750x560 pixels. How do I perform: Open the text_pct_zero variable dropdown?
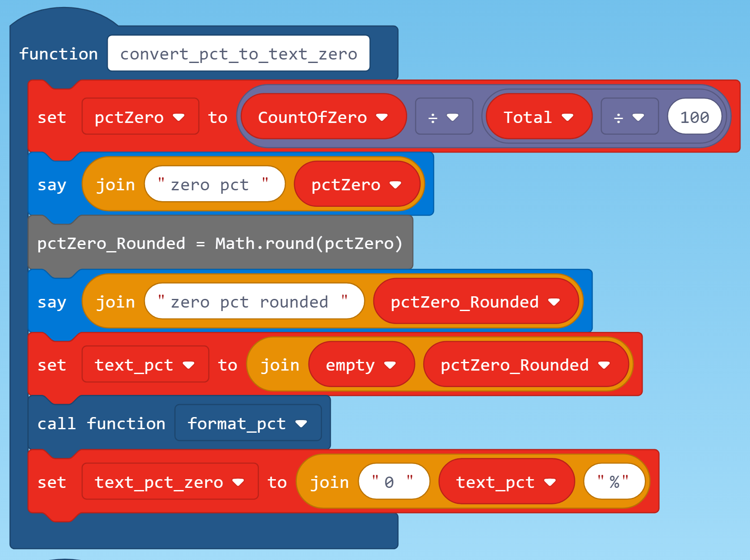[170, 481]
